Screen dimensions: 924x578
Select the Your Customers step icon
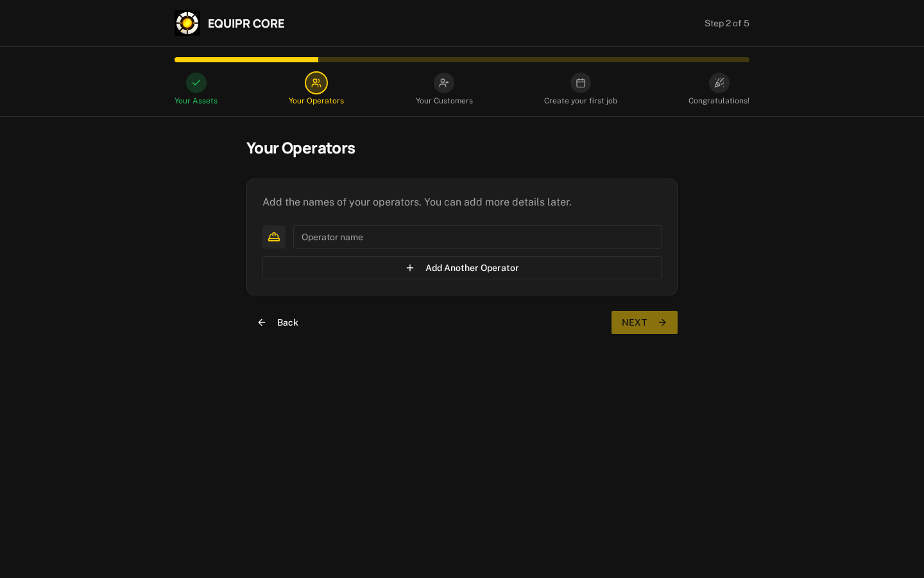pos(444,83)
